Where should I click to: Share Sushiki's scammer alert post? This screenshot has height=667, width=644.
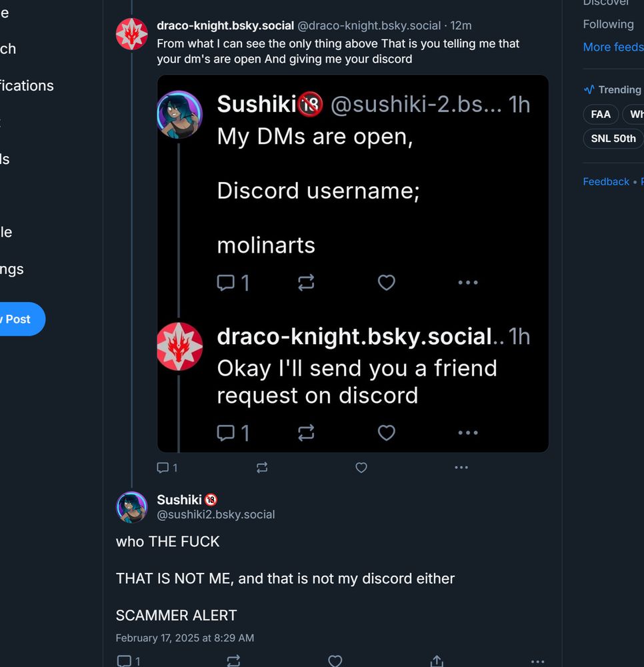437,661
